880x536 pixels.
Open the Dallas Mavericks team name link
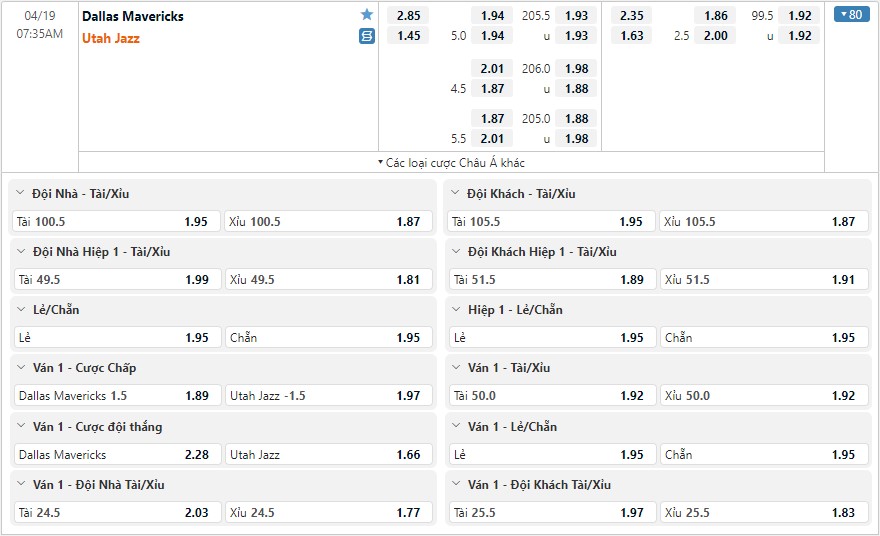coord(132,16)
